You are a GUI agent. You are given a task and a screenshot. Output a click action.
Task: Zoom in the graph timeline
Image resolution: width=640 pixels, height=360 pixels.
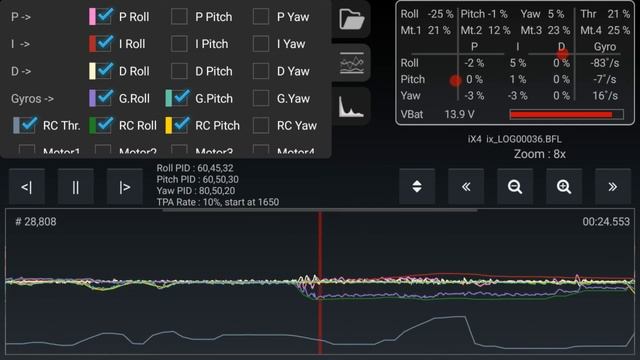[564, 187]
